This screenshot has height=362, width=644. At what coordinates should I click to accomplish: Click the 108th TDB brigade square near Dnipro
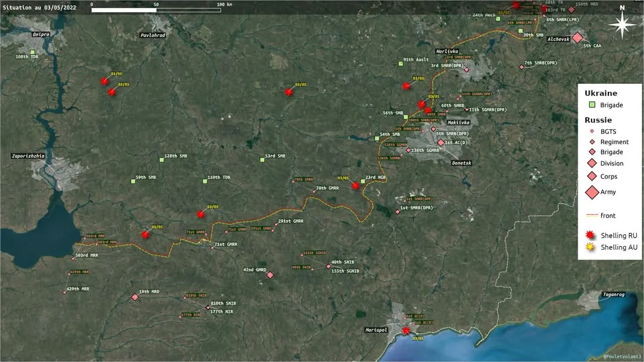pos(33,52)
